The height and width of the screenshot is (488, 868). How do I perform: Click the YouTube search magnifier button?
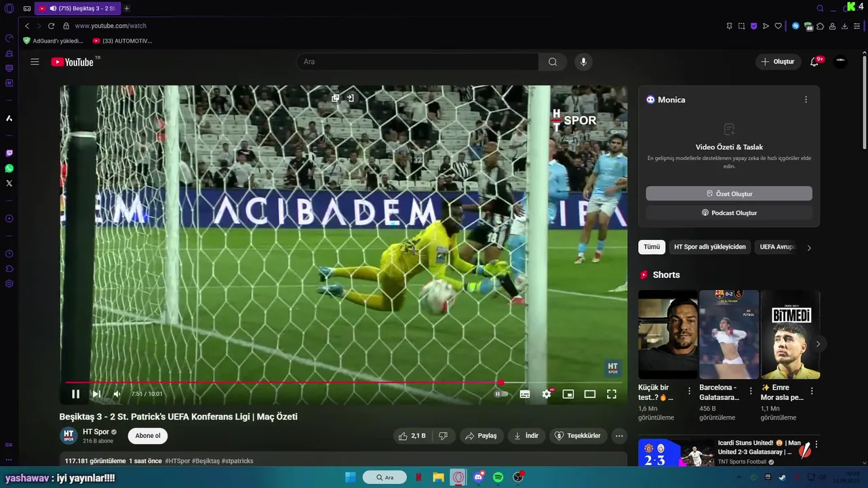pyautogui.click(x=553, y=62)
